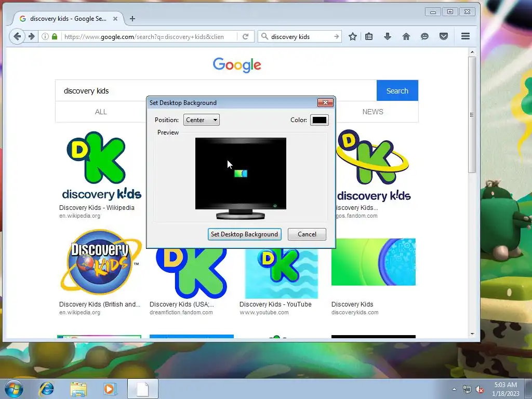The width and height of the screenshot is (532, 399).
Task: Open the chat smiley icon
Action: [x=424, y=36]
